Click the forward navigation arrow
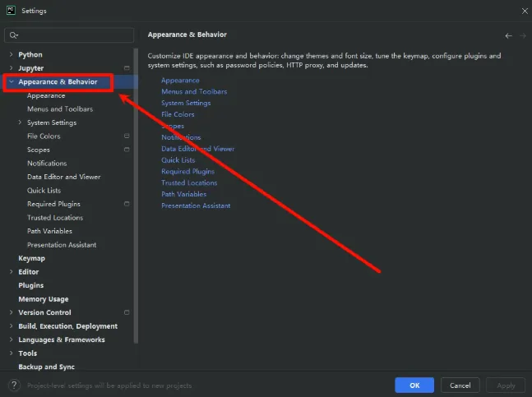The image size is (532, 397). [x=523, y=35]
